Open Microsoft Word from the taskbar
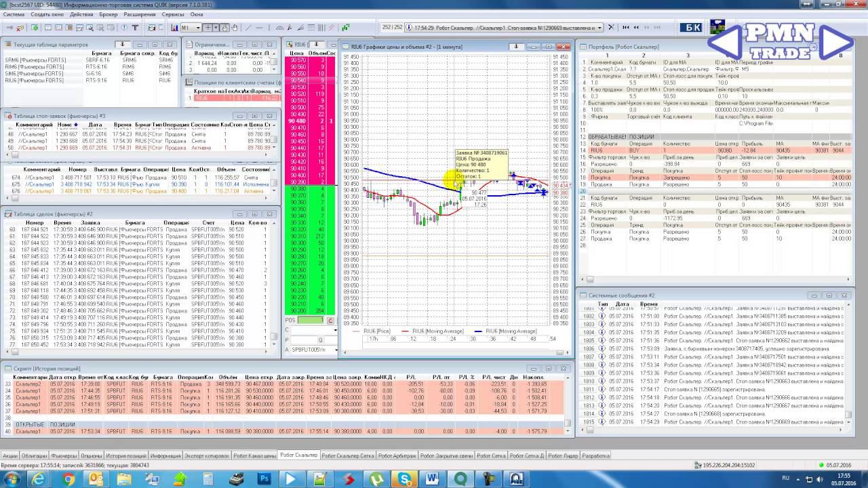 [433, 479]
